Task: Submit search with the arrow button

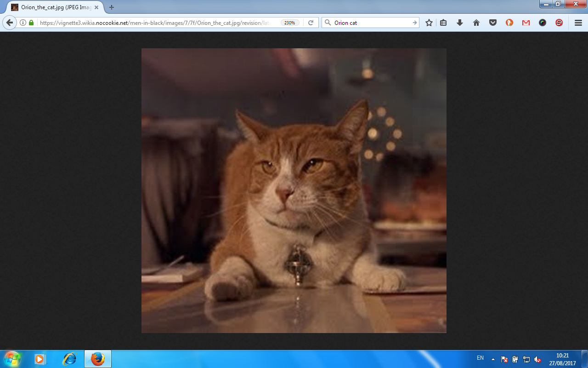Action: coord(414,23)
